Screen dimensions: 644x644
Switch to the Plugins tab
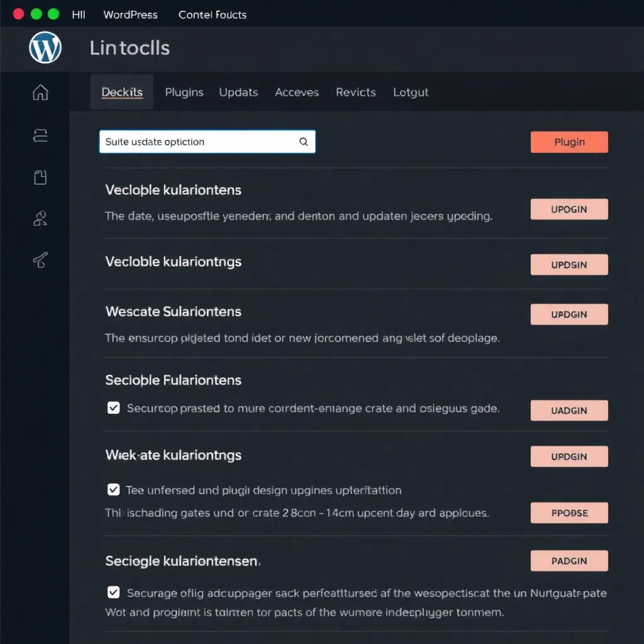click(x=184, y=92)
